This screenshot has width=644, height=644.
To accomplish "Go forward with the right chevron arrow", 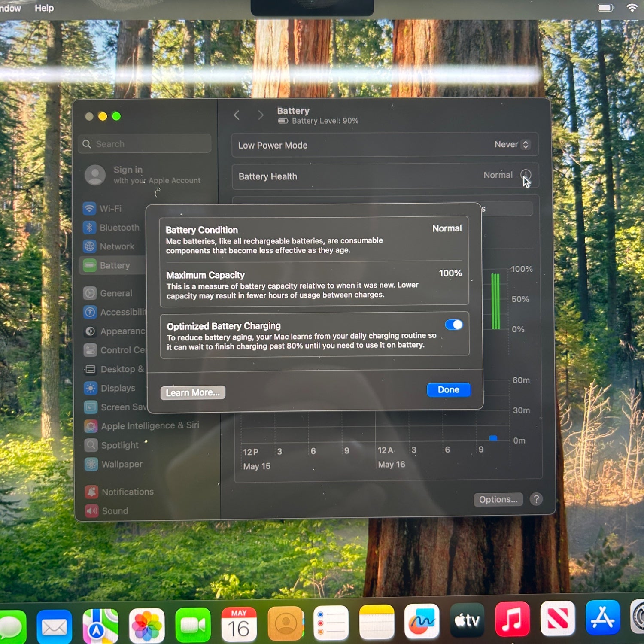I will coord(261,115).
